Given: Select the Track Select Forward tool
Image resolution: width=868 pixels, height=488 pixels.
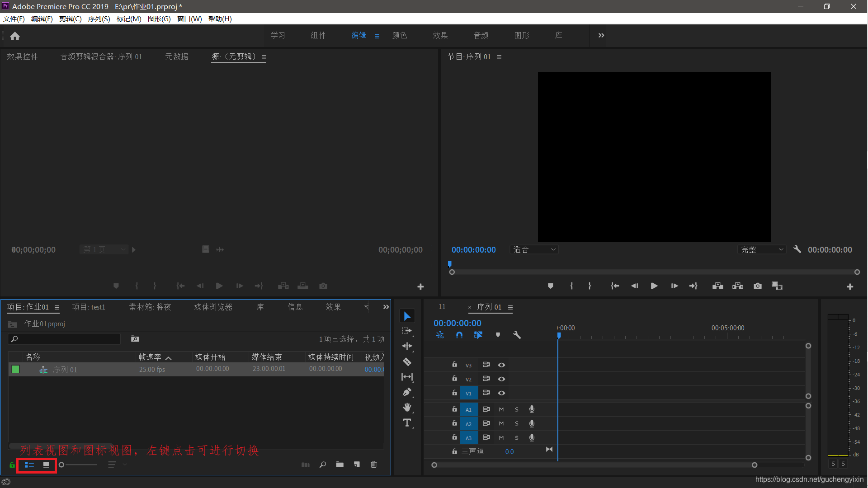Looking at the screenshot, I should pyautogui.click(x=407, y=331).
